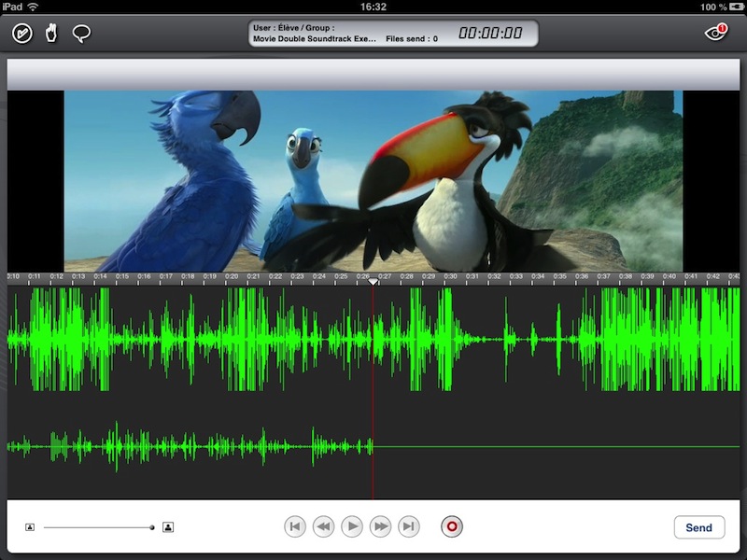Tap the video preview of the birds
The image size is (747, 560).
[x=373, y=181]
